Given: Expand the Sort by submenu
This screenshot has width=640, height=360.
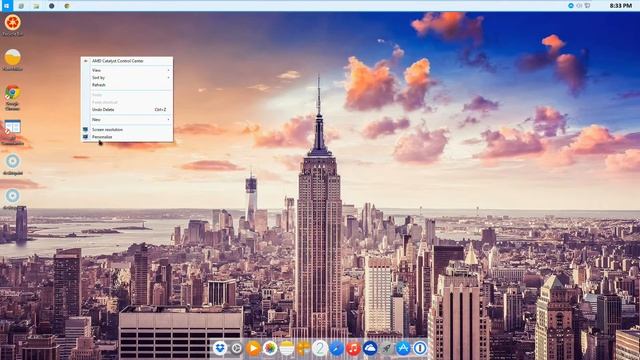Looking at the screenshot, I should pos(127,78).
